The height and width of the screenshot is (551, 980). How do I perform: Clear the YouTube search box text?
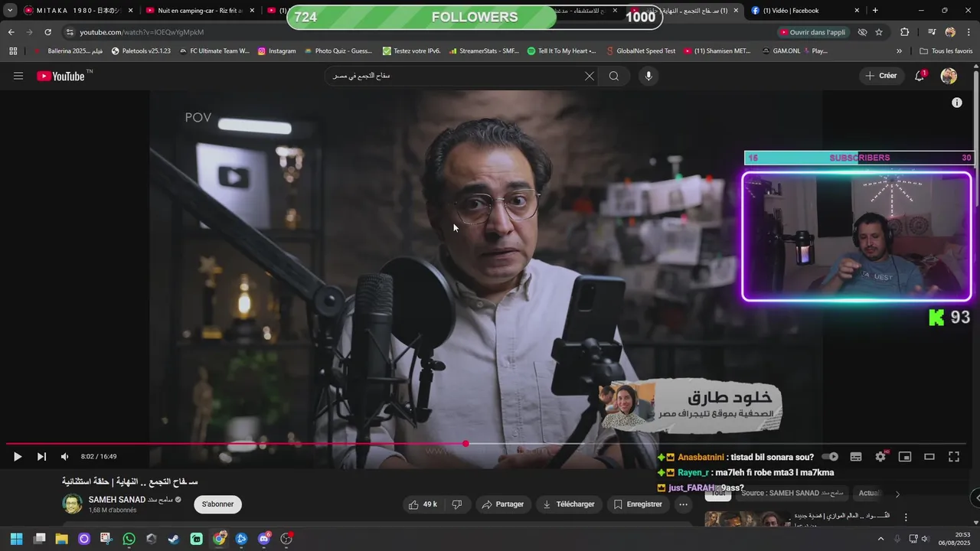590,76
